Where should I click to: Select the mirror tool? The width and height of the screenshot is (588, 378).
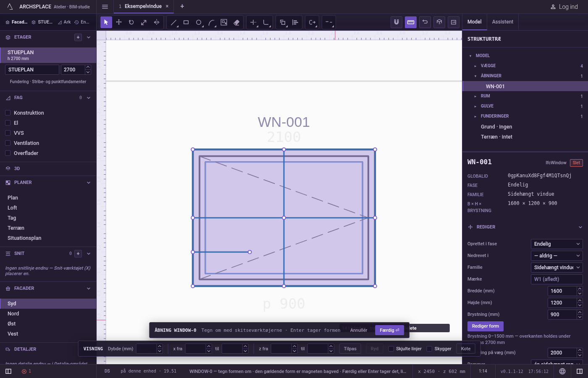click(157, 22)
